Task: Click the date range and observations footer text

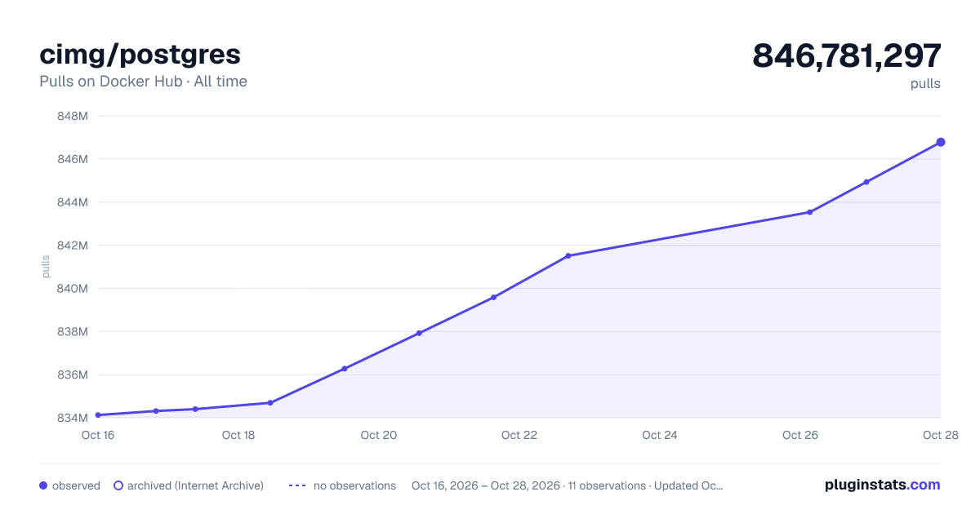Action: pyautogui.click(x=568, y=485)
